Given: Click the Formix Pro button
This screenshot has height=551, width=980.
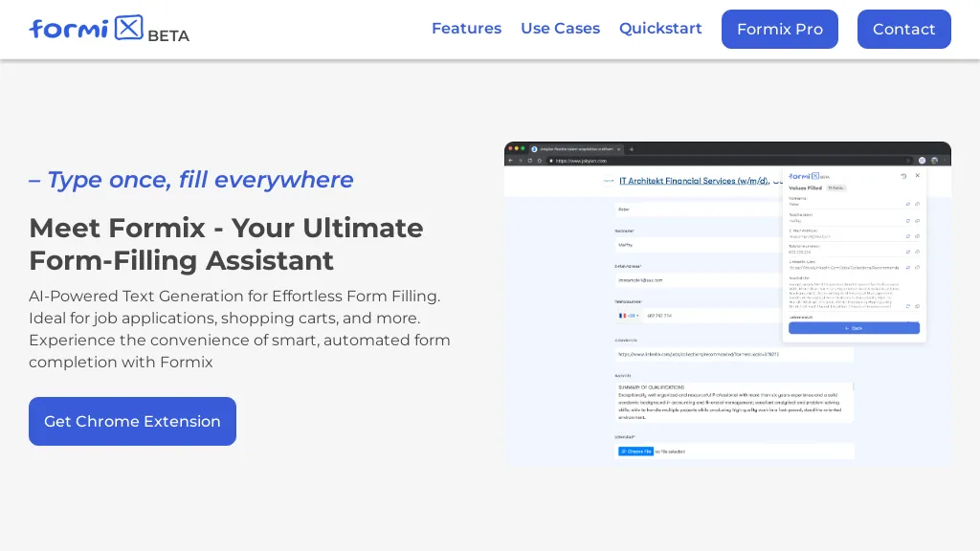Looking at the screenshot, I should point(779,30).
